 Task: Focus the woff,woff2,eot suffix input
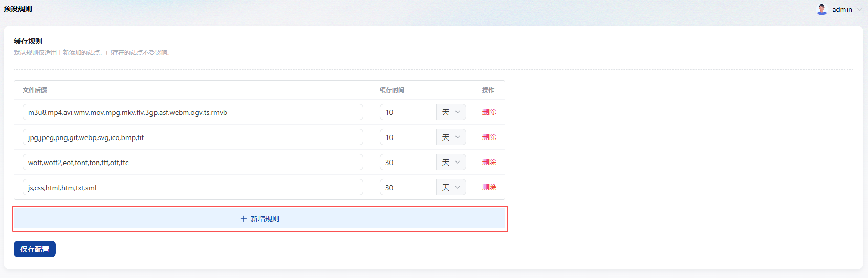pos(192,163)
